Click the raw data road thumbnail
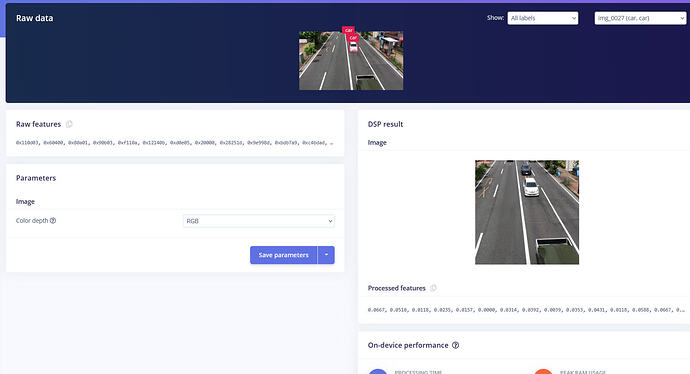Screen dimensions: 690x374 click(x=351, y=61)
